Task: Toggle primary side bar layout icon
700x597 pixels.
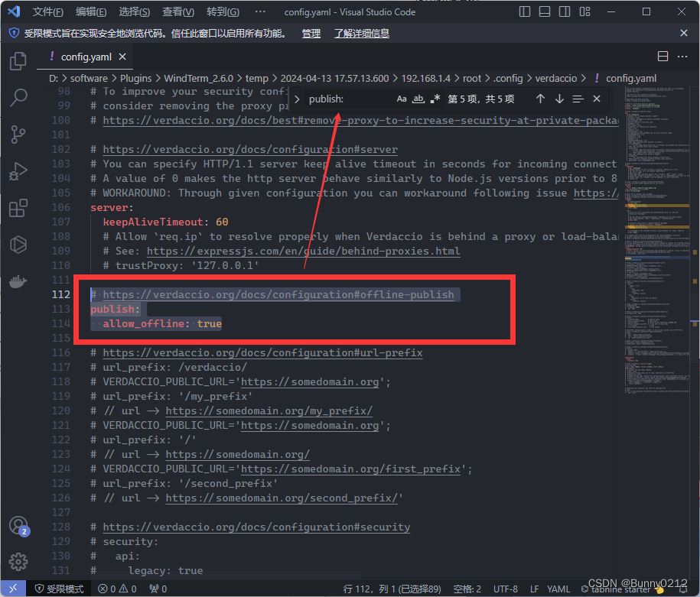Action: [x=525, y=11]
